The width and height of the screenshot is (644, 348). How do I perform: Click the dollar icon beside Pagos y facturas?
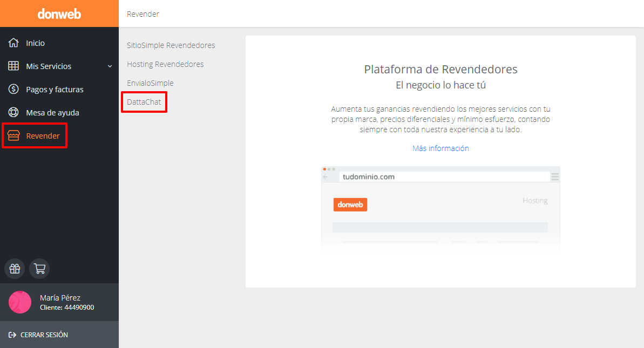coord(13,89)
